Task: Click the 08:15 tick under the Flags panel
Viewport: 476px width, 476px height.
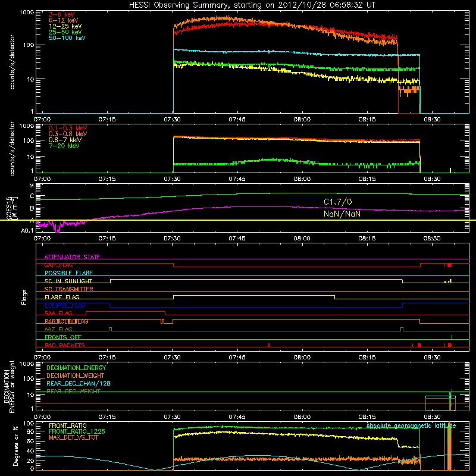Action: (x=367, y=358)
